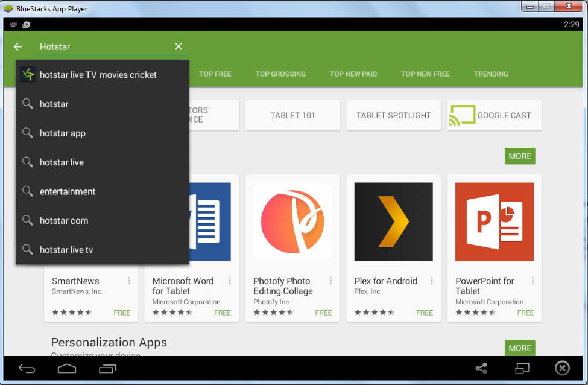
Task: Choose the 'entertainment' suggestion
Action: tap(102, 191)
